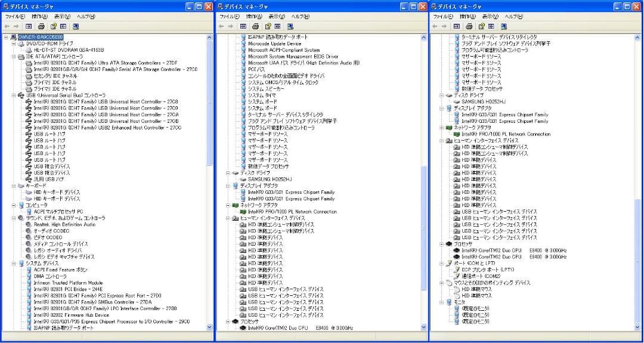Viewport: 644px width, 343px height.
Task: Select Microsoft System Management BIOS Driver
Action: (293, 56)
